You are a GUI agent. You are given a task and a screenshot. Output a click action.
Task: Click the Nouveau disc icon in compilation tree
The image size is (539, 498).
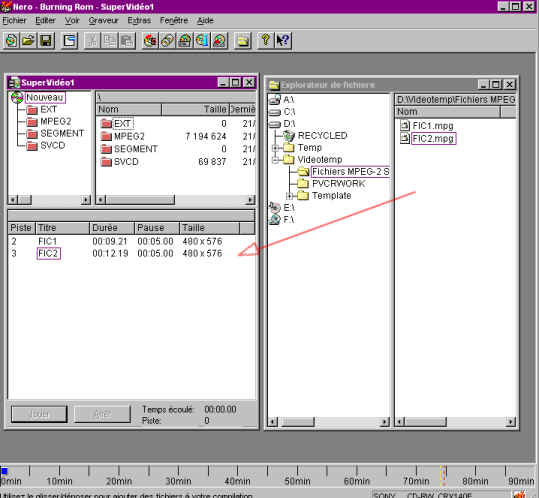pyautogui.click(x=17, y=98)
